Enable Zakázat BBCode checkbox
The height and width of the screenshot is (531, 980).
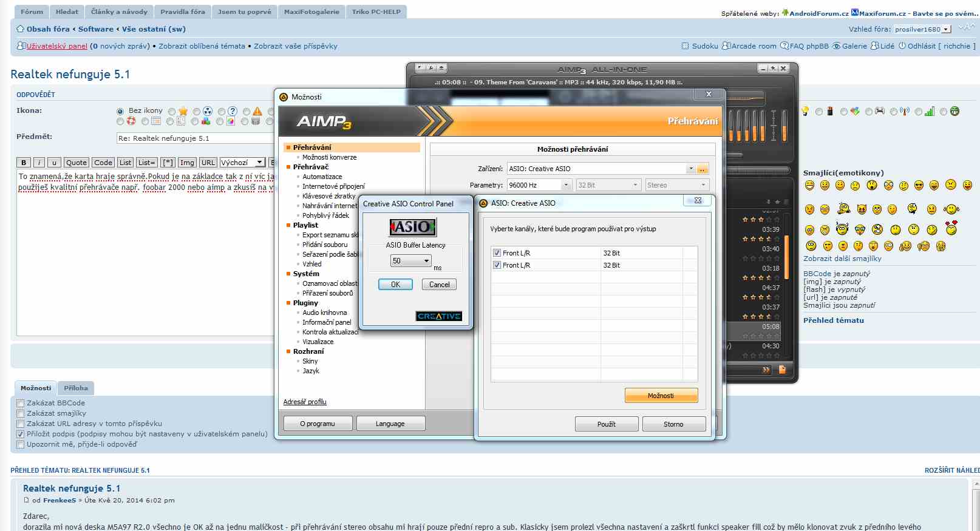(21, 403)
